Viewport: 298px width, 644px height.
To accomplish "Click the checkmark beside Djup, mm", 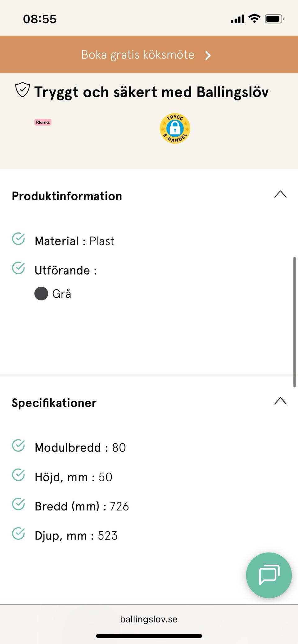I will [x=19, y=534].
